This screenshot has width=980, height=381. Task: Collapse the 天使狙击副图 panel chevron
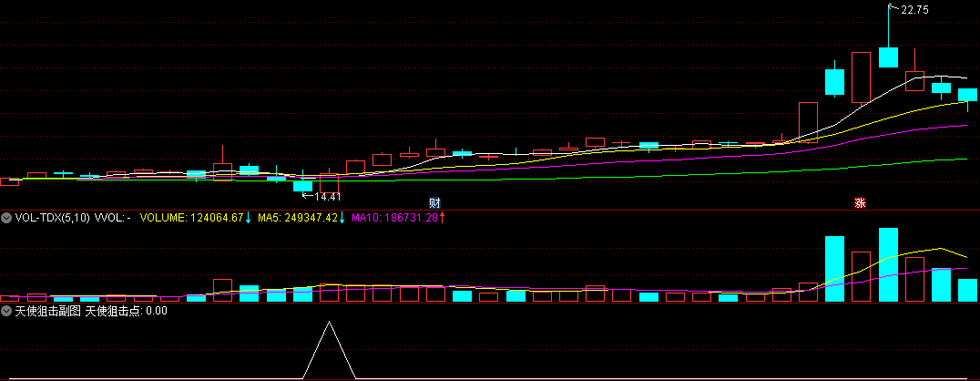tap(6, 311)
